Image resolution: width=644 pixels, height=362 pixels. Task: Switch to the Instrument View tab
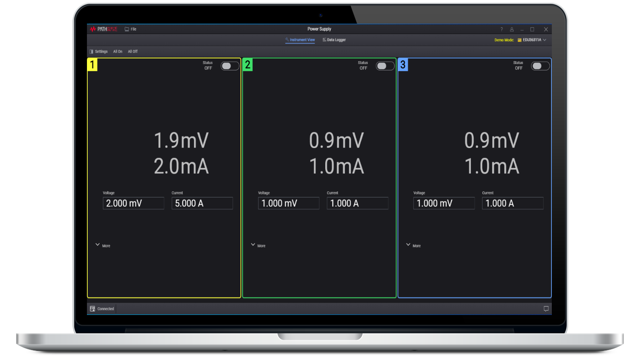(300, 40)
